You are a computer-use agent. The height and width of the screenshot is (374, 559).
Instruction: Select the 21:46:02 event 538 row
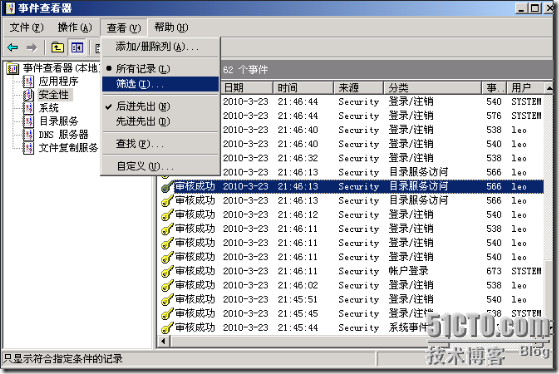(x=352, y=286)
